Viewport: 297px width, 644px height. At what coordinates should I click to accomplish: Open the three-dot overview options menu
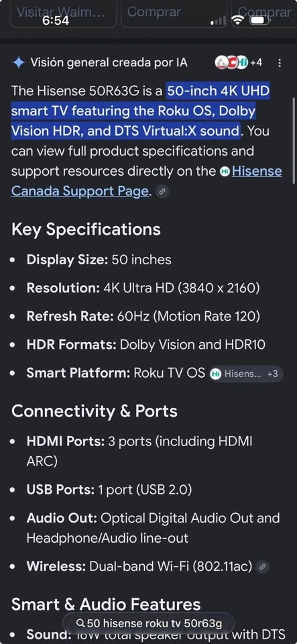280,63
